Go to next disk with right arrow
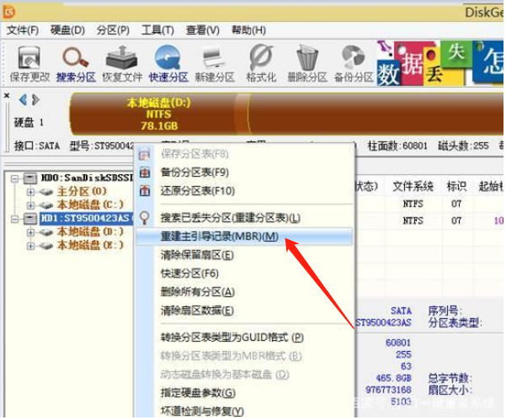Viewport: 506px width, 420px height. (35, 100)
